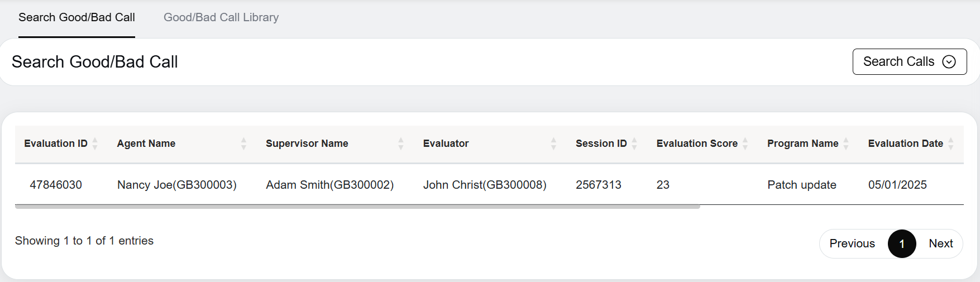This screenshot has height=282, width=980.
Task: Sort Program Name column via arrows
Action: [846, 144]
